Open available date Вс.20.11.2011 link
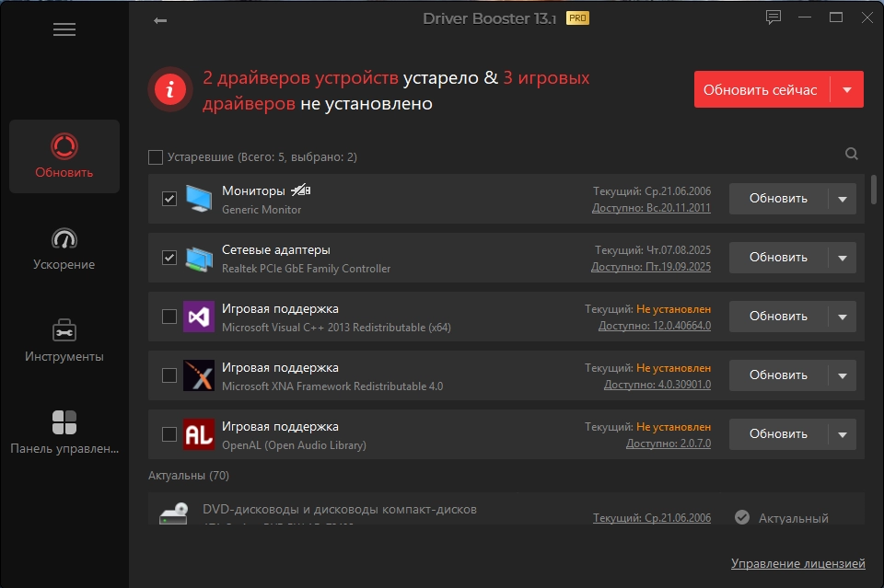Viewport: 884px width, 588px height. point(651,208)
